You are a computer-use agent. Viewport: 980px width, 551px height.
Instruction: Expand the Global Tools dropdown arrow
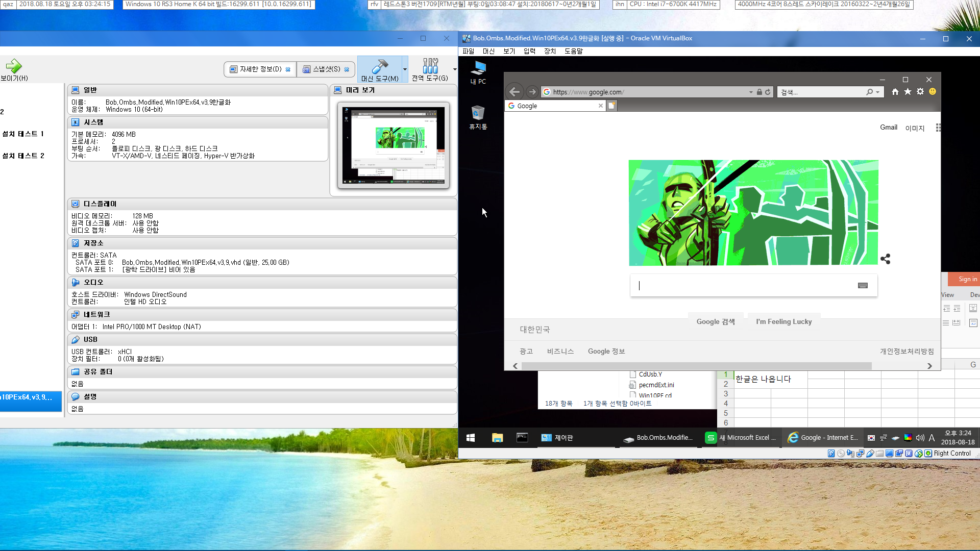coord(454,69)
